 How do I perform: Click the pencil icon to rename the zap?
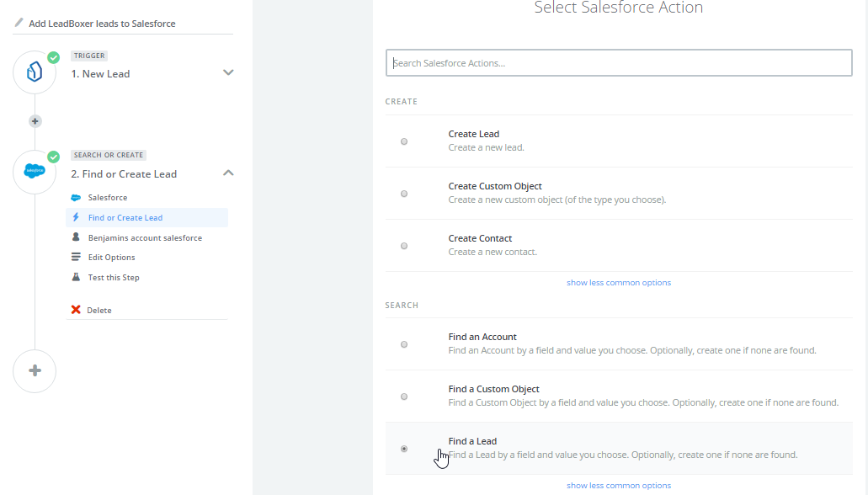click(19, 23)
